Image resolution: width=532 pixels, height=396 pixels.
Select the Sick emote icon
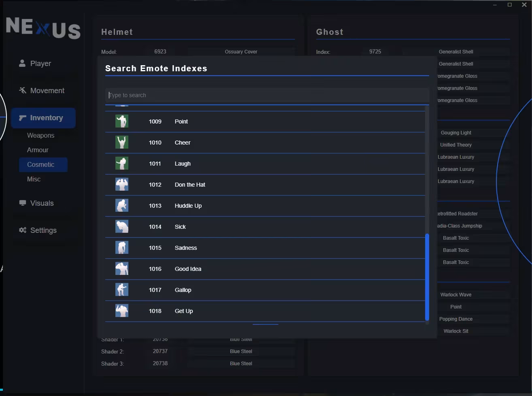pos(122,227)
